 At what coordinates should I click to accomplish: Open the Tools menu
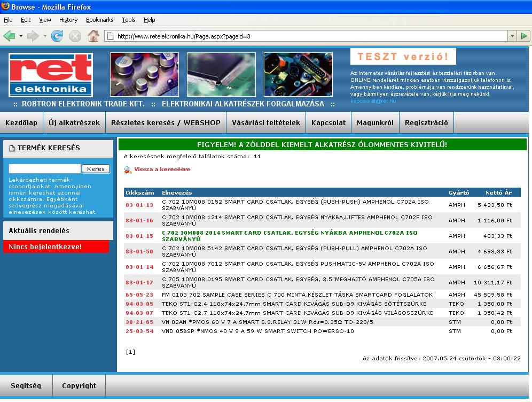click(x=129, y=20)
